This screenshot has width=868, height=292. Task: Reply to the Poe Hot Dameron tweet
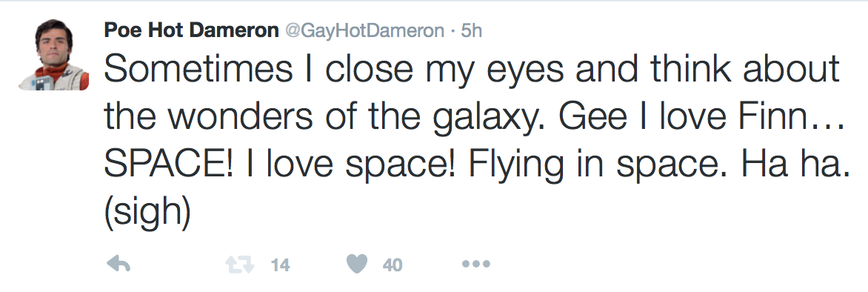[x=118, y=265]
